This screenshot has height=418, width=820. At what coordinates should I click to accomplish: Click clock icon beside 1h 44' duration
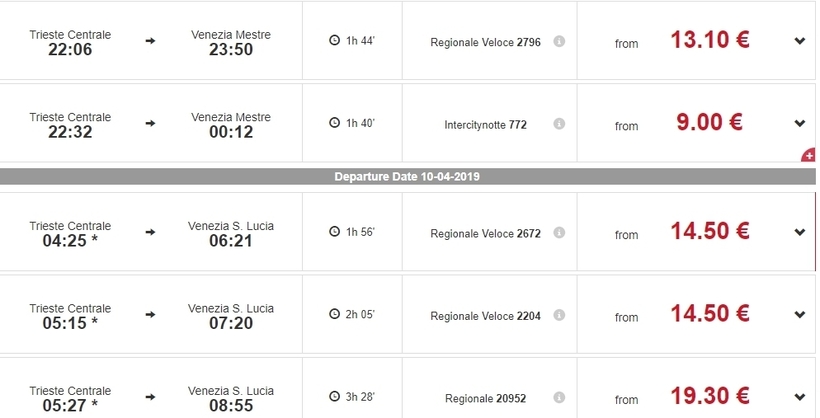[335, 40]
